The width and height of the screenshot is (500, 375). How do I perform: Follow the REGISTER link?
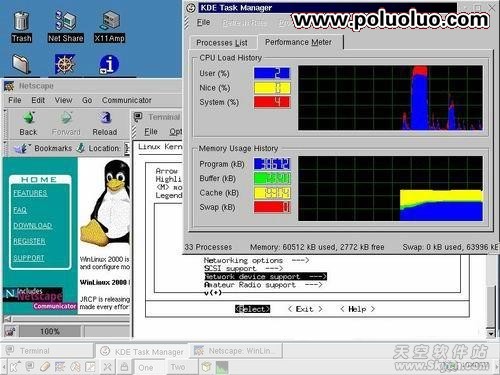tap(29, 241)
